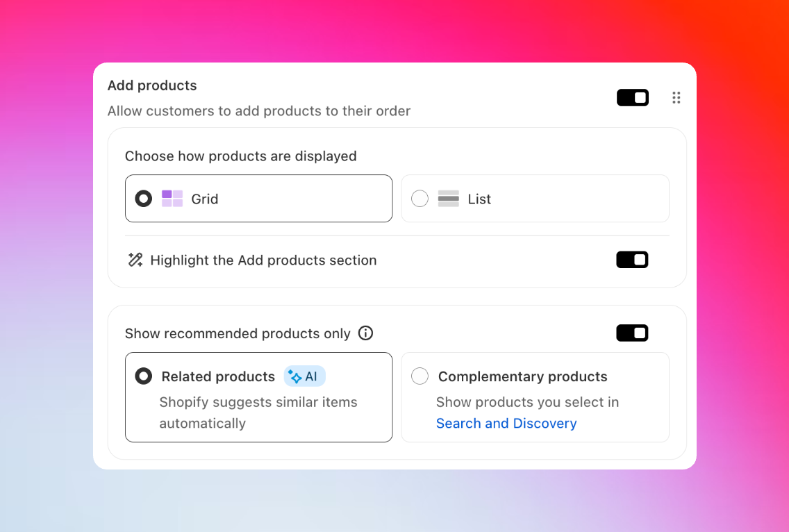
Task: Disable Highlight the Add products section
Action: point(632,260)
